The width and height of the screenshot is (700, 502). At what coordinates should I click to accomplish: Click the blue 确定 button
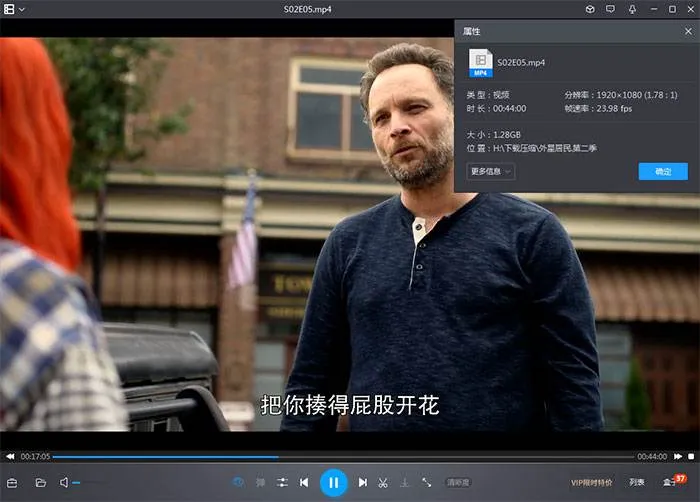click(x=663, y=172)
